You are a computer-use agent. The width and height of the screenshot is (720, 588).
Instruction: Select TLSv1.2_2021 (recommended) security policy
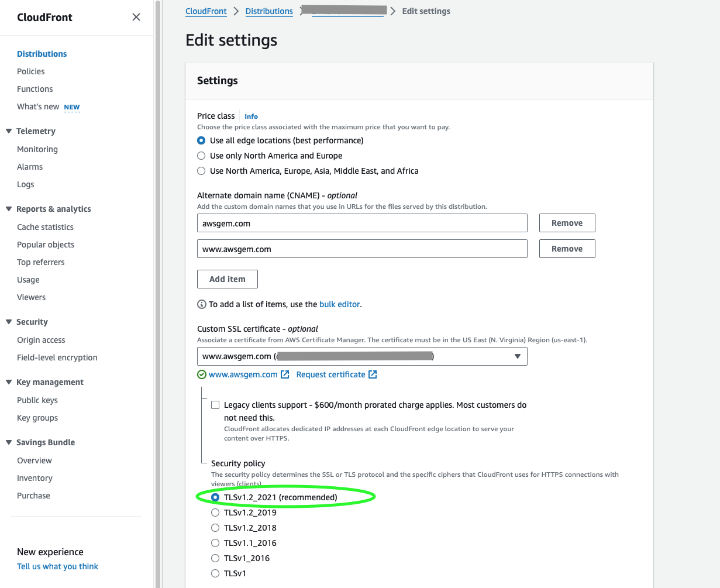pos(215,497)
